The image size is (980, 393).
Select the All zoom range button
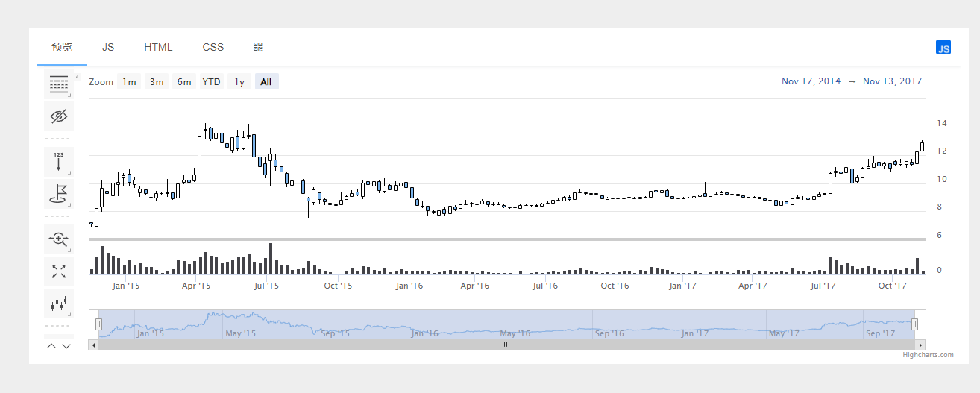point(266,81)
